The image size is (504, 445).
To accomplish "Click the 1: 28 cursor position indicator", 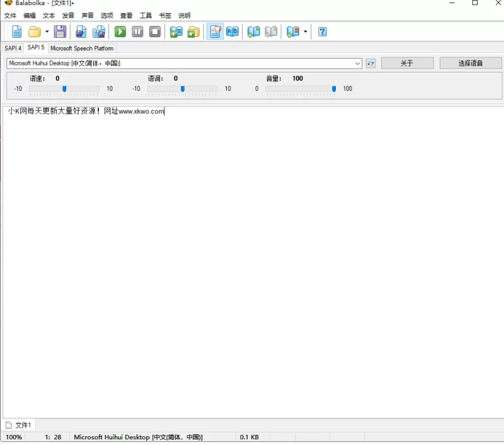I will click(x=53, y=437).
